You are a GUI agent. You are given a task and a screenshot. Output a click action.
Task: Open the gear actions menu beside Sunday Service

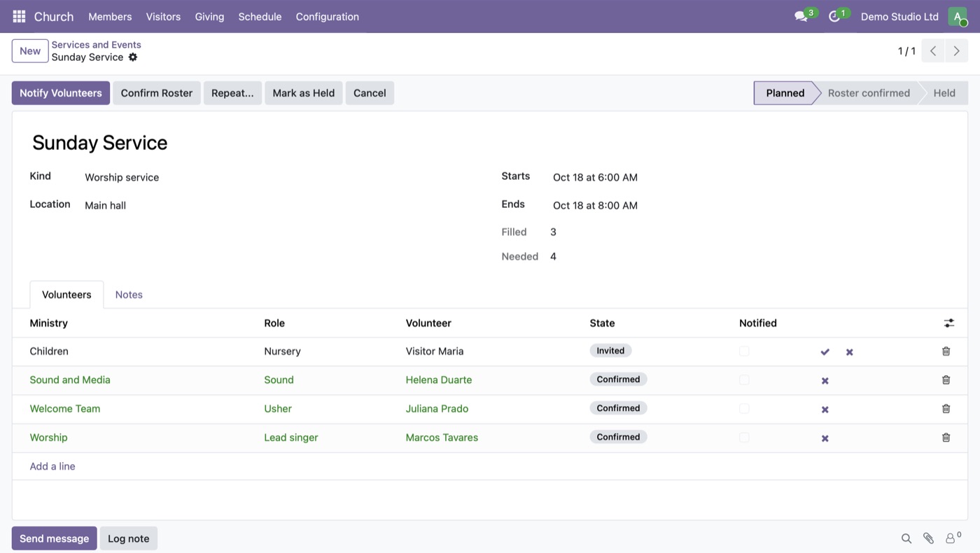coord(133,57)
